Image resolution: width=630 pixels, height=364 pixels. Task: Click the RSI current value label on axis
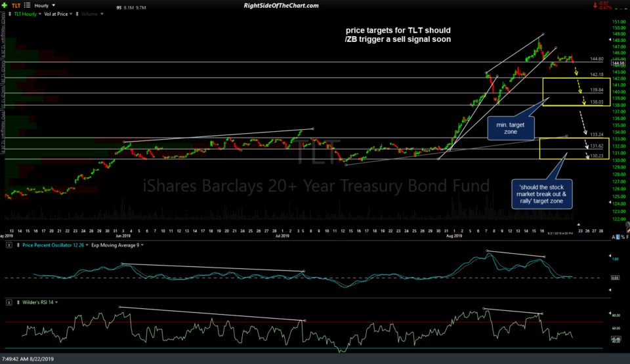pos(615,338)
